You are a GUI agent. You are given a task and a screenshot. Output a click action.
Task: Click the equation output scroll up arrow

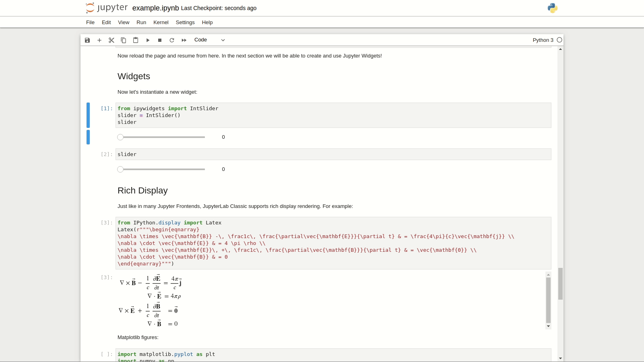pyautogui.click(x=548, y=275)
